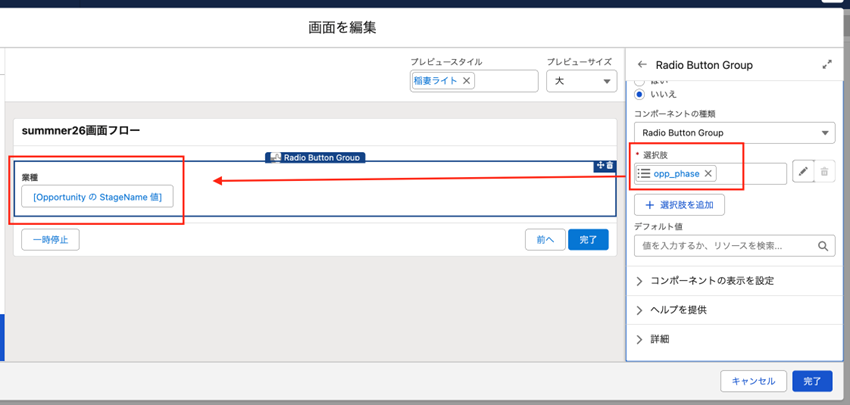Click the back arrow beside Radio Button Group
This screenshot has width=850, height=405.
pos(642,65)
